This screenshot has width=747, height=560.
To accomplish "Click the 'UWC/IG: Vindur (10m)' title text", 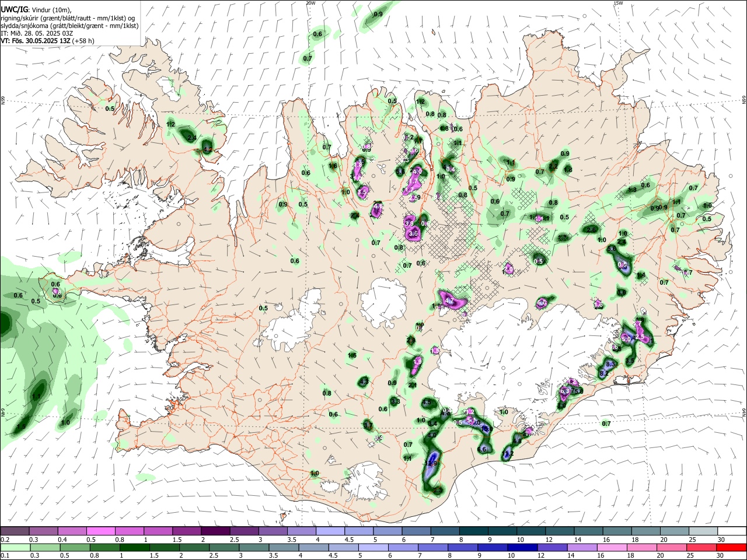I will (36, 10).
